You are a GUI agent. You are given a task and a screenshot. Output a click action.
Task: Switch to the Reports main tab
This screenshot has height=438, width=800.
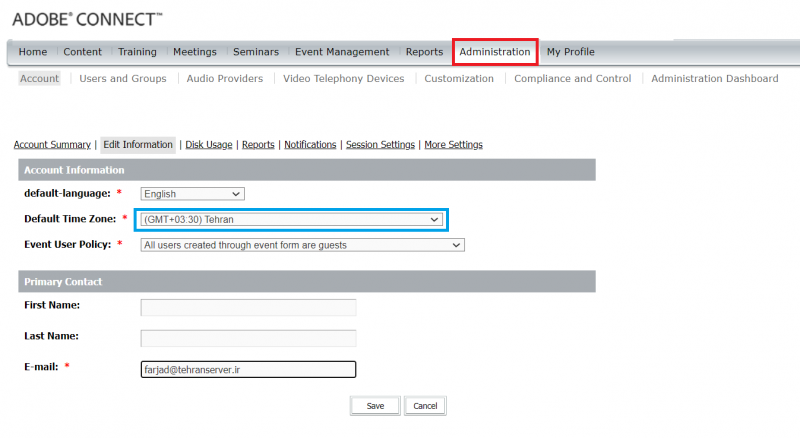click(x=424, y=52)
